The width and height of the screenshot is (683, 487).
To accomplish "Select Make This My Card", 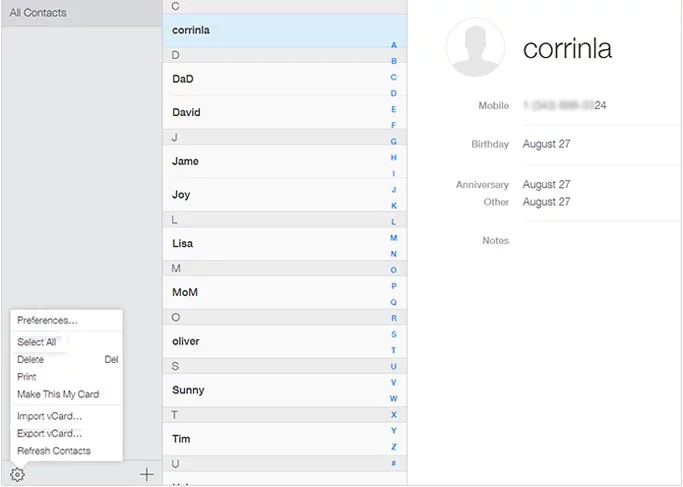I will tap(58, 394).
